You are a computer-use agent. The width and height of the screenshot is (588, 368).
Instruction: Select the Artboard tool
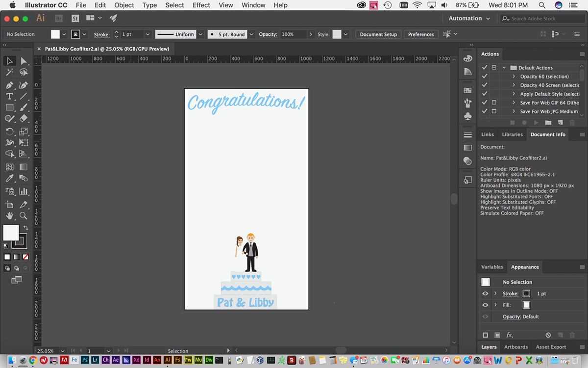click(x=9, y=204)
